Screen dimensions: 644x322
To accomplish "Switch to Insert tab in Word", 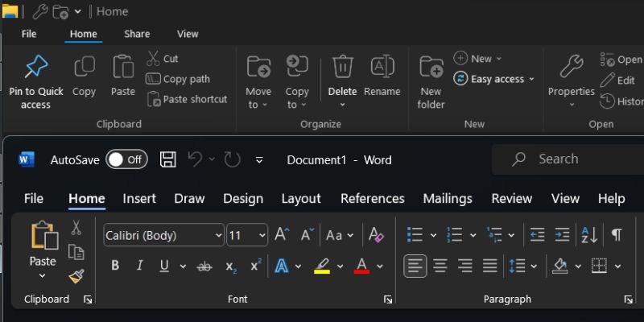I will (139, 199).
